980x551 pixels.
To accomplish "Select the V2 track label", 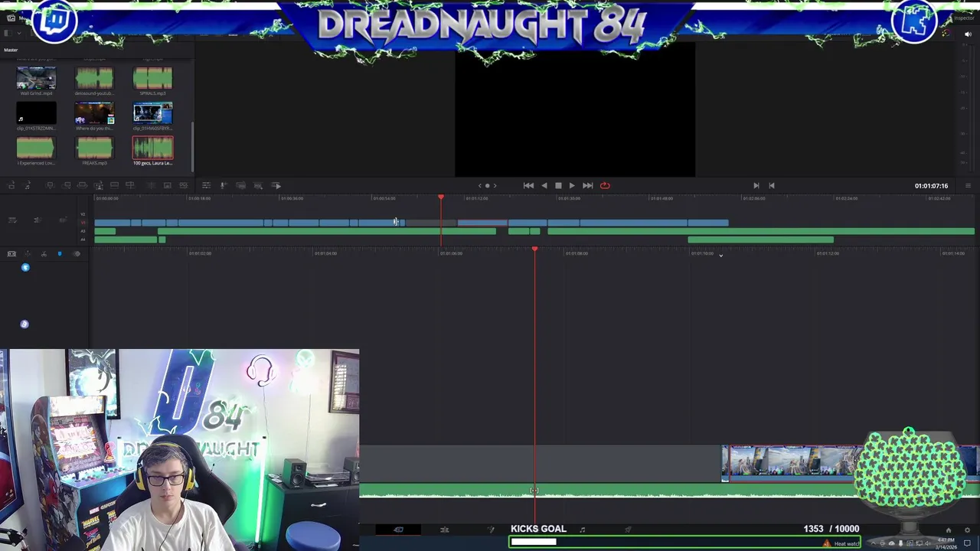I will [83, 214].
